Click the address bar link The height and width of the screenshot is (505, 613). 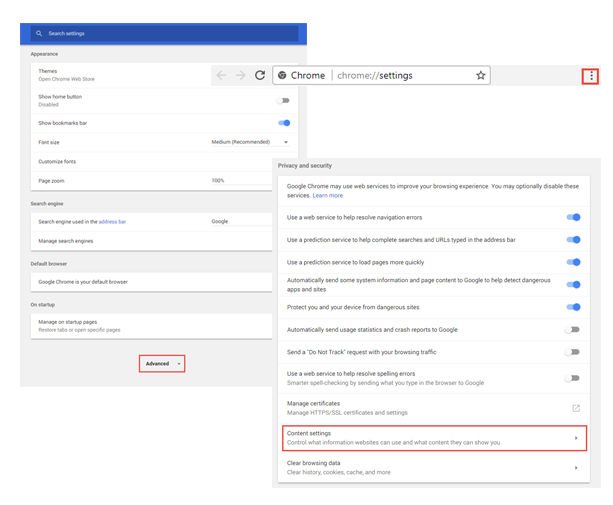112,221
